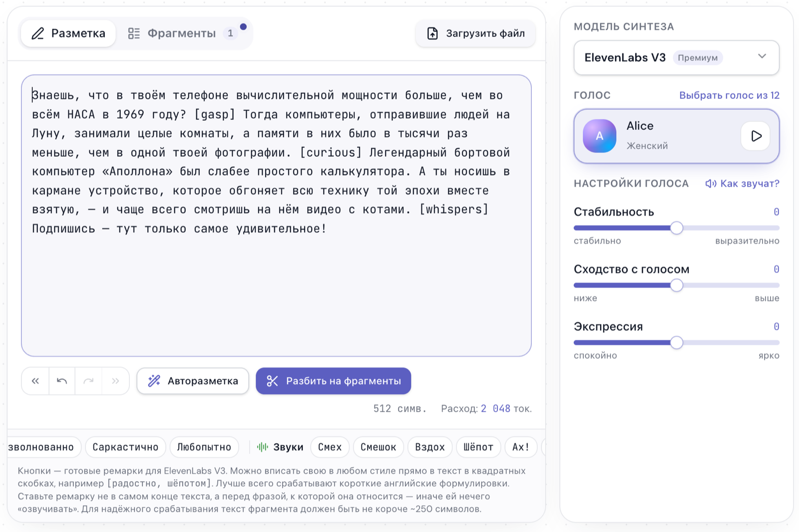Image resolution: width=799 pixels, height=532 pixels.
Task: Insert the Смешок sound tag
Action: point(379,447)
